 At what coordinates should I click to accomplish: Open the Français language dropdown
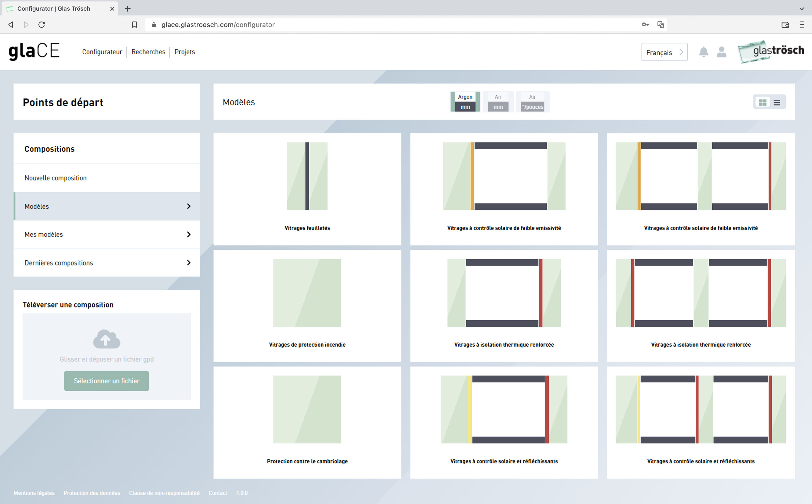664,52
